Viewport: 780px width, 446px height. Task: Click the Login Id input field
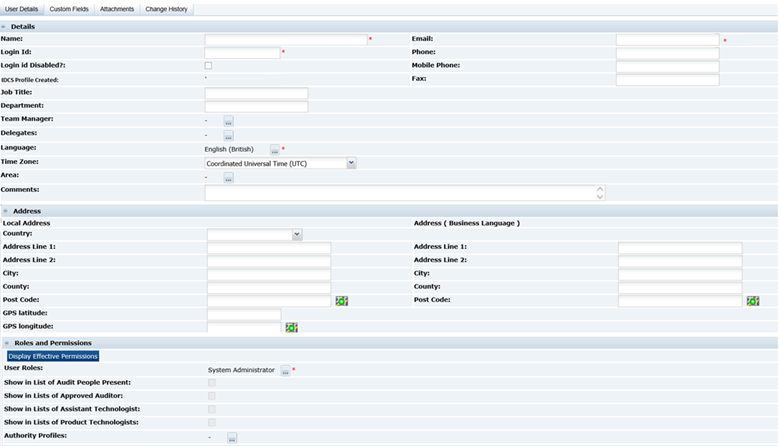coord(242,53)
